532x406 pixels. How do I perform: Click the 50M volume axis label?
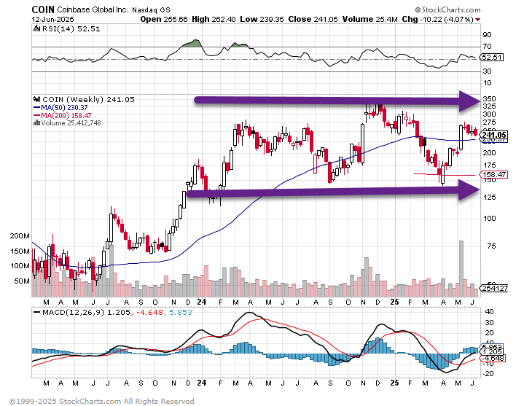[x=22, y=281]
